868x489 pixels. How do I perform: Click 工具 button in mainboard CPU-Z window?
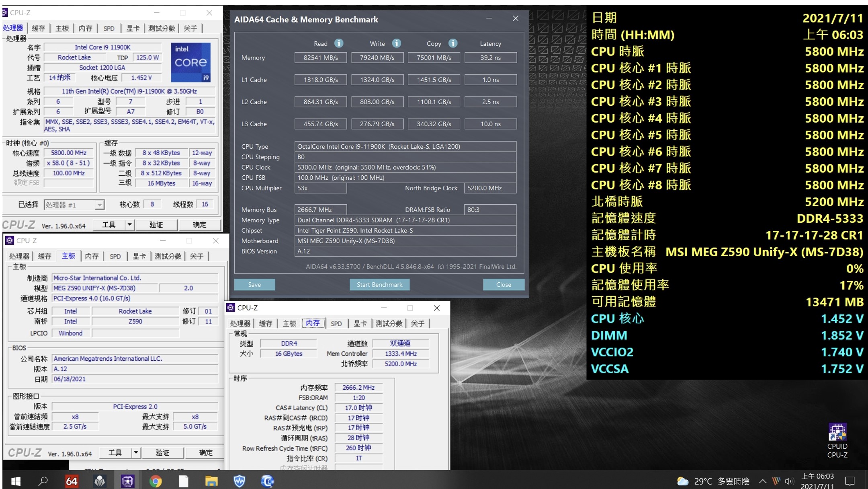click(115, 453)
